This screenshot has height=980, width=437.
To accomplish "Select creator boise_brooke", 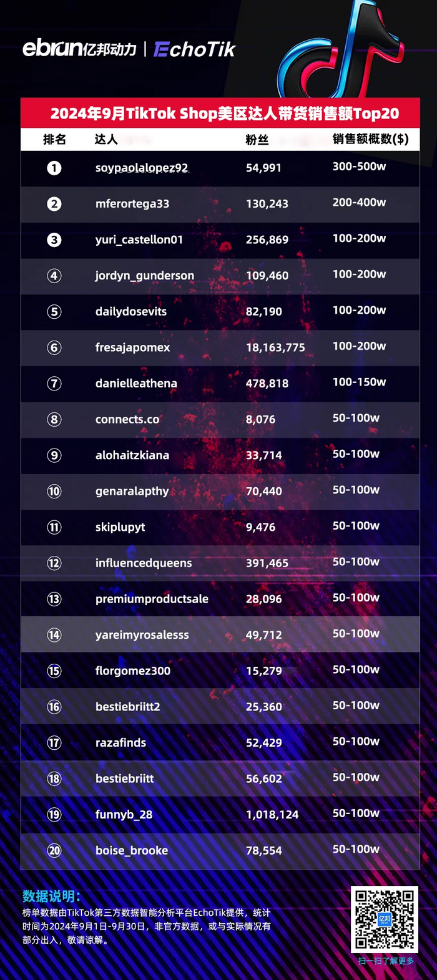I will (x=132, y=850).
